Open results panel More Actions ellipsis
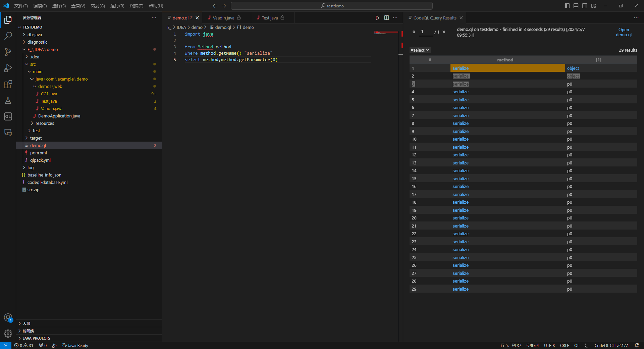Screen dimensions: 644x349 click(636, 18)
